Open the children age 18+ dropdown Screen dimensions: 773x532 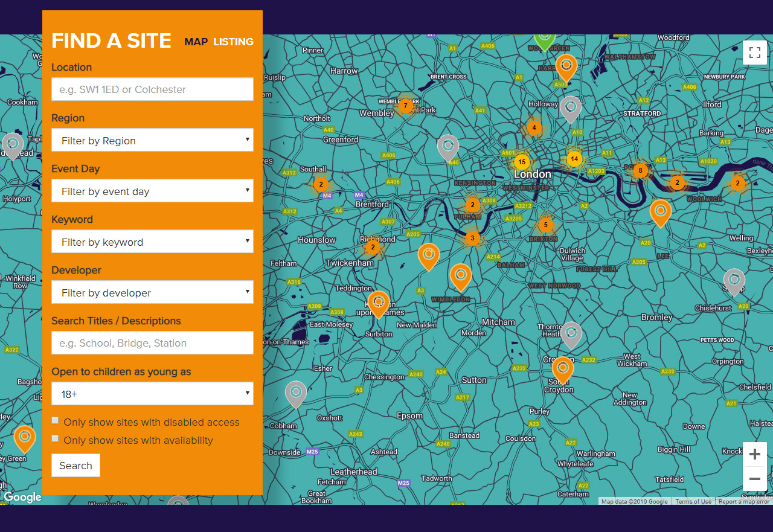point(152,394)
